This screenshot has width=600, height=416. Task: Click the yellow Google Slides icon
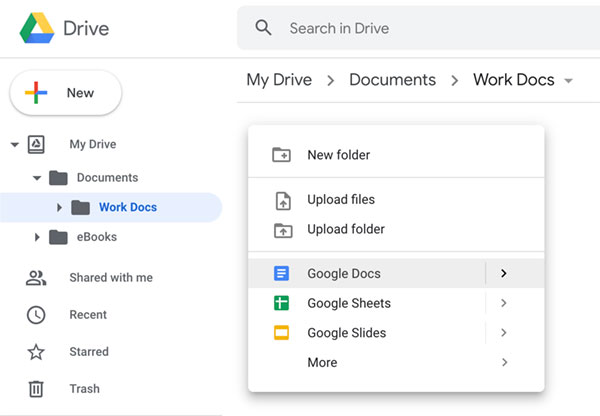(281, 333)
